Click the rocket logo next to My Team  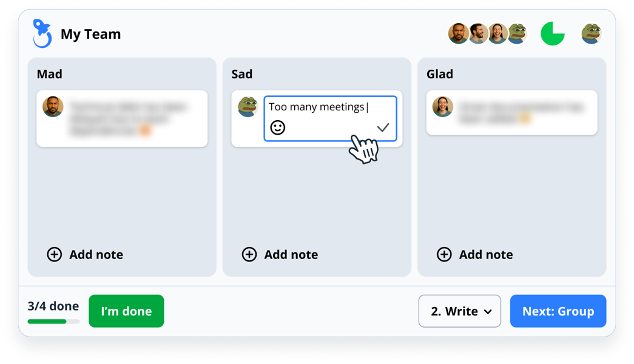[42, 33]
